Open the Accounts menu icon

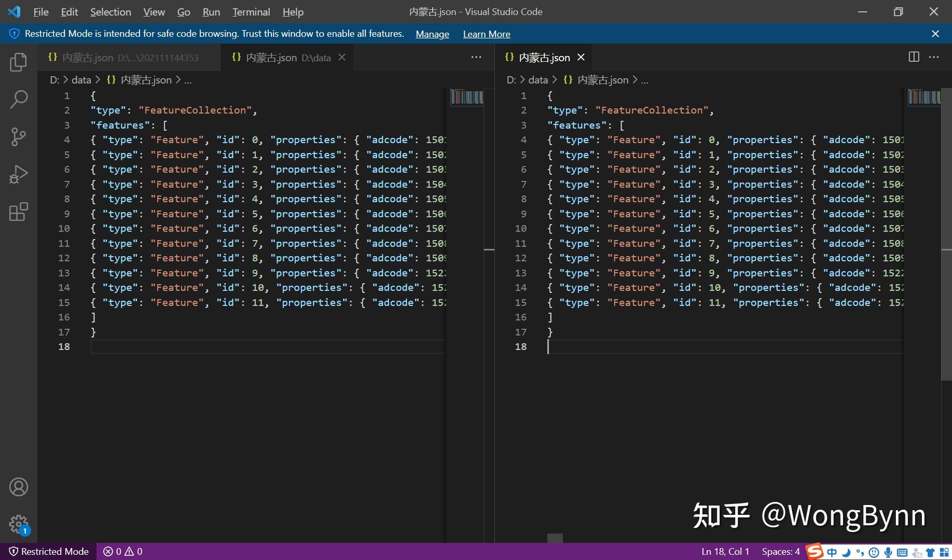(x=19, y=487)
